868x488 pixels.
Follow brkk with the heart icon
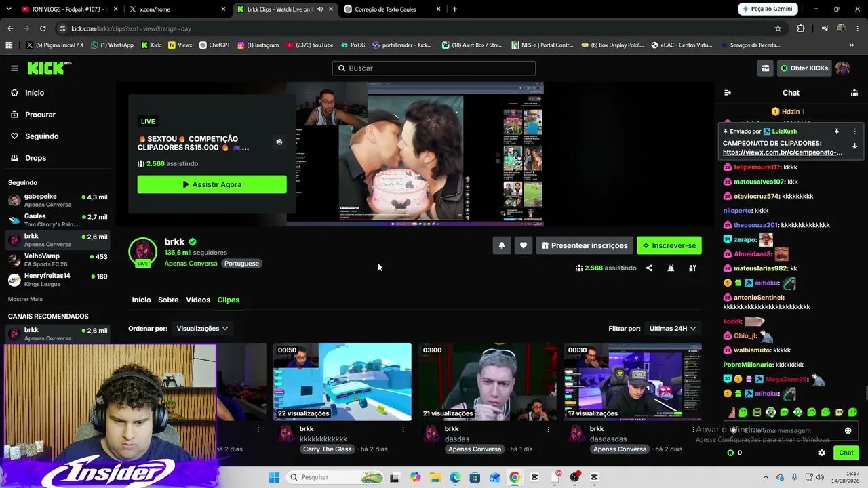pos(523,245)
